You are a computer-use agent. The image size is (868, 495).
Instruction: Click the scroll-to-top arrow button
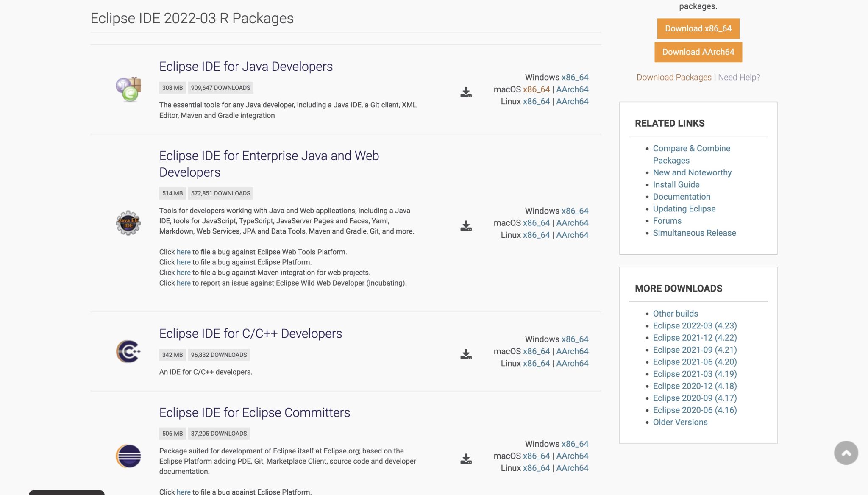(x=846, y=453)
